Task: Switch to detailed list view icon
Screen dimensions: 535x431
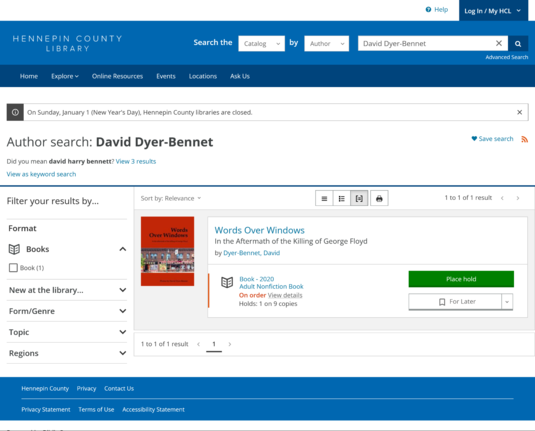Action: [342, 199]
